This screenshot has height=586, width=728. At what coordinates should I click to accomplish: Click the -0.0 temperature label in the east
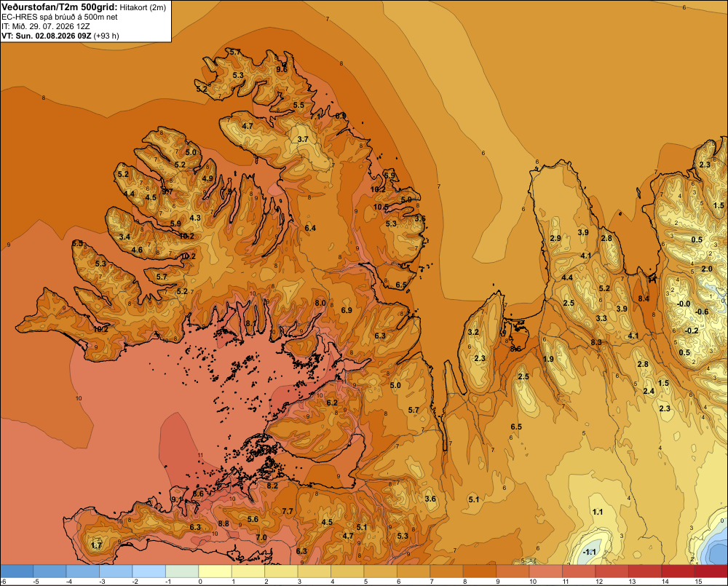(x=684, y=304)
